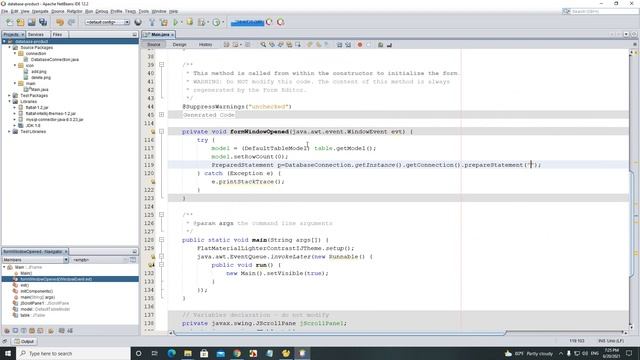
Task: Toggle Show Non-Public Members in Navigator
Action: click(x=32, y=331)
